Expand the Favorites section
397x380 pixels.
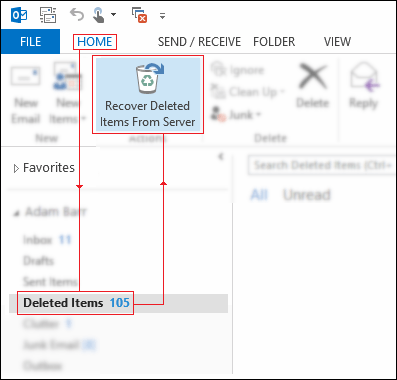click(16, 169)
